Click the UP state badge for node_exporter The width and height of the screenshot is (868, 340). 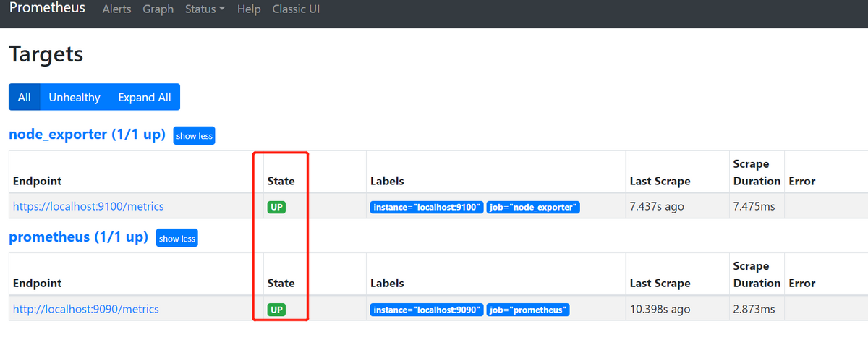tap(276, 207)
